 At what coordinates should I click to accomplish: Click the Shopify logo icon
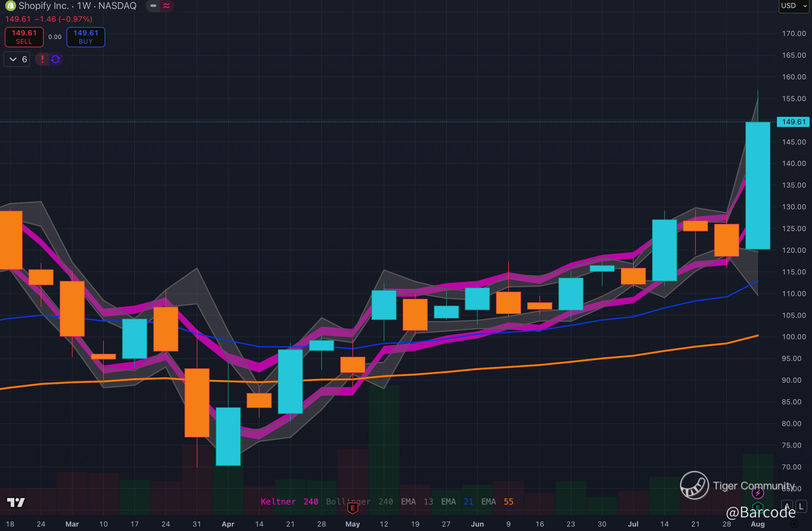click(x=10, y=6)
